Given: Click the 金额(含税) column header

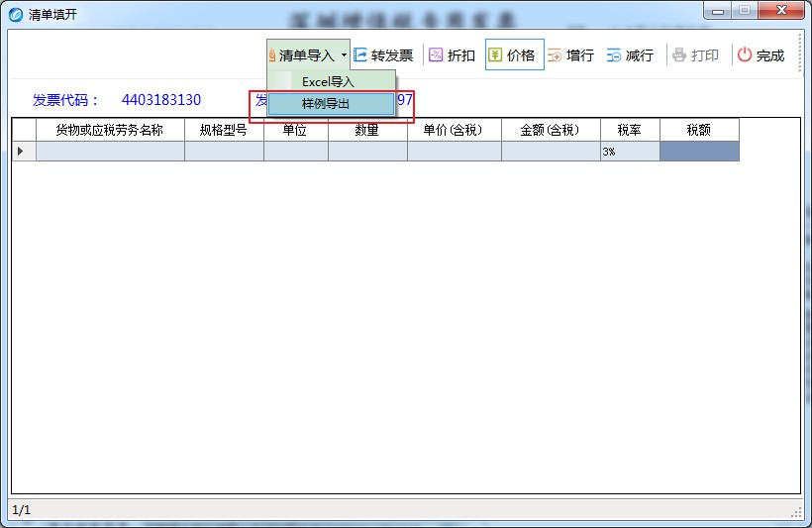Looking at the screenshot, I should click(x=551, y=130).
